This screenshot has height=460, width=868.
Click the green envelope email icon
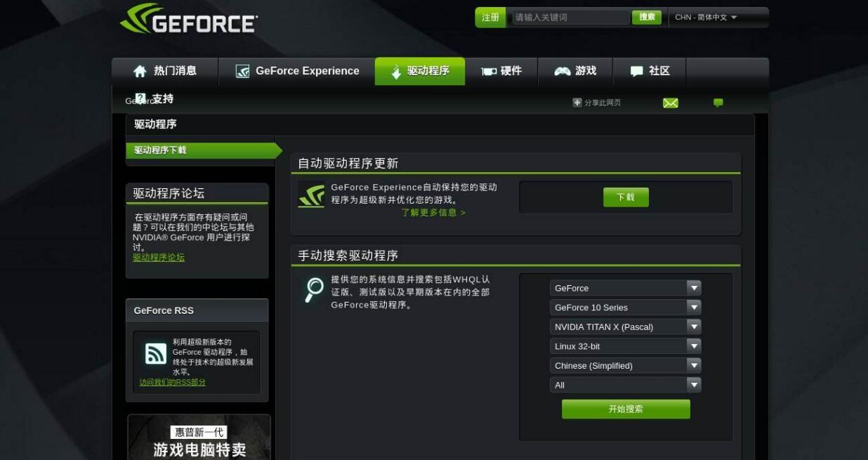[671, 103]
